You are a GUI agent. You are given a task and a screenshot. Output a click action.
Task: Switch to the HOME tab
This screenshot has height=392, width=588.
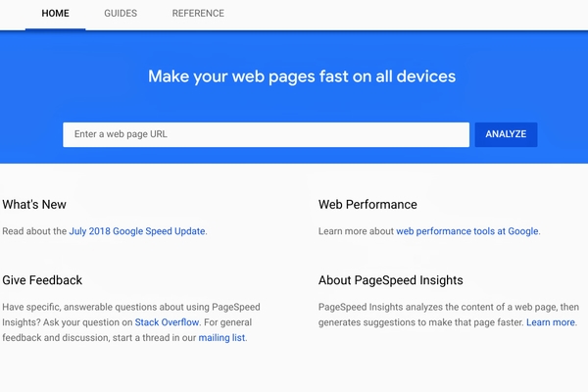(55, 14)
